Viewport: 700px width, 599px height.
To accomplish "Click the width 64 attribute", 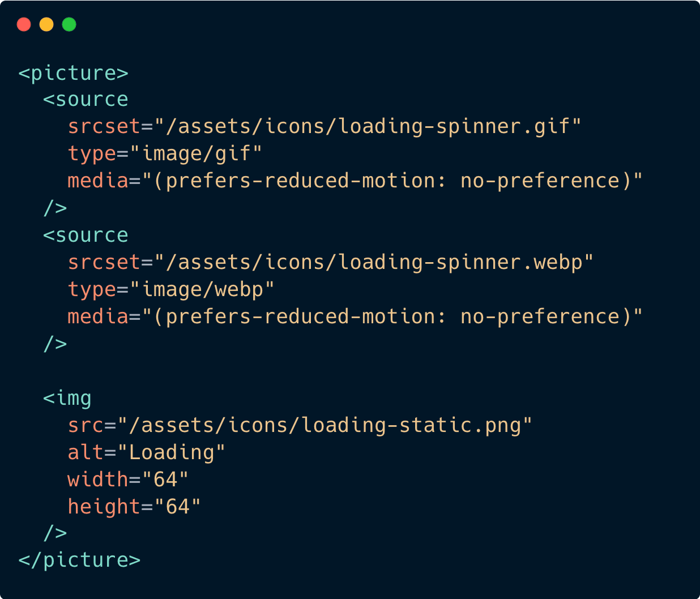I will [128, 480].
